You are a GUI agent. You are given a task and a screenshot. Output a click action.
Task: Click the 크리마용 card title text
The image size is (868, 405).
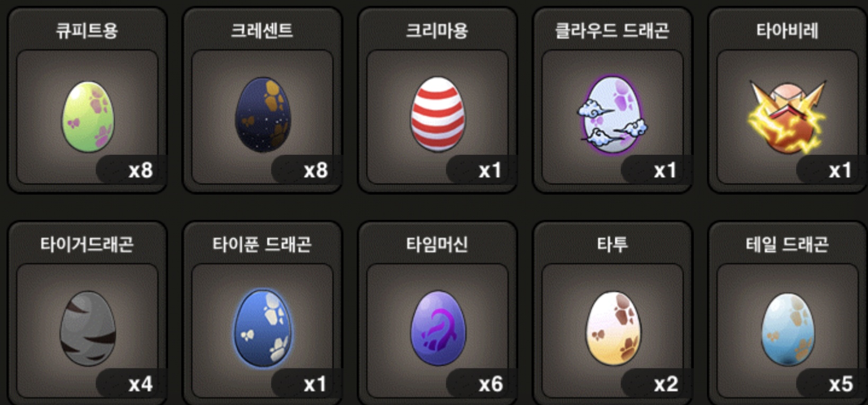[x=437, y=31]
